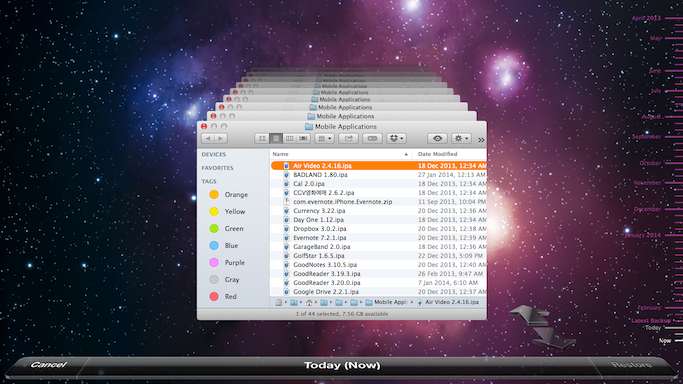This screenshot has height=384, width=683.
Task: Click the BADLAND ipa file icon
Action: (286, 175)
